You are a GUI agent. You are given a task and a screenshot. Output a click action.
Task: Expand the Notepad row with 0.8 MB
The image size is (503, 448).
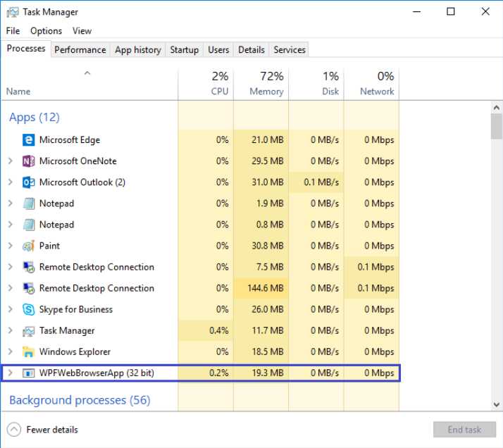coord(11,225)
